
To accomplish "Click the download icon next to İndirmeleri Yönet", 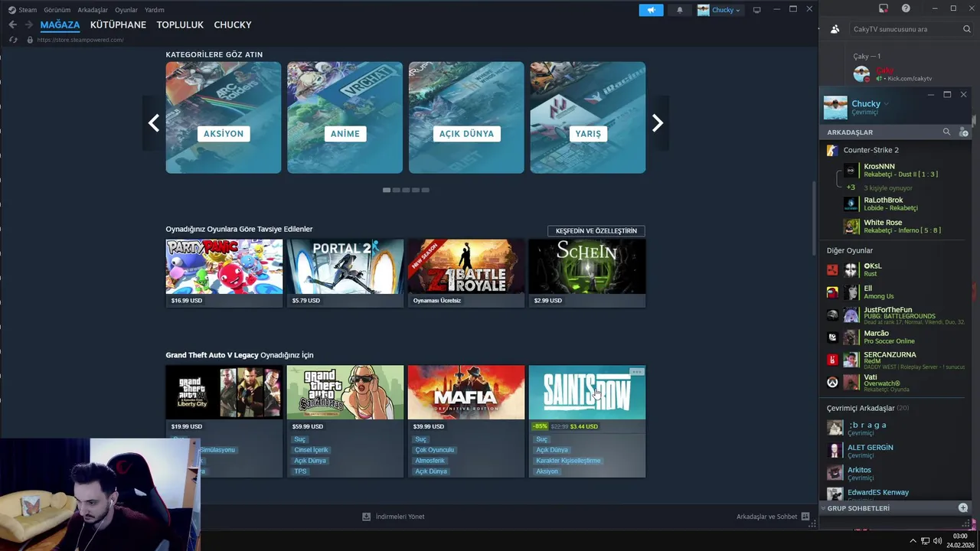I will click(366, 517).
